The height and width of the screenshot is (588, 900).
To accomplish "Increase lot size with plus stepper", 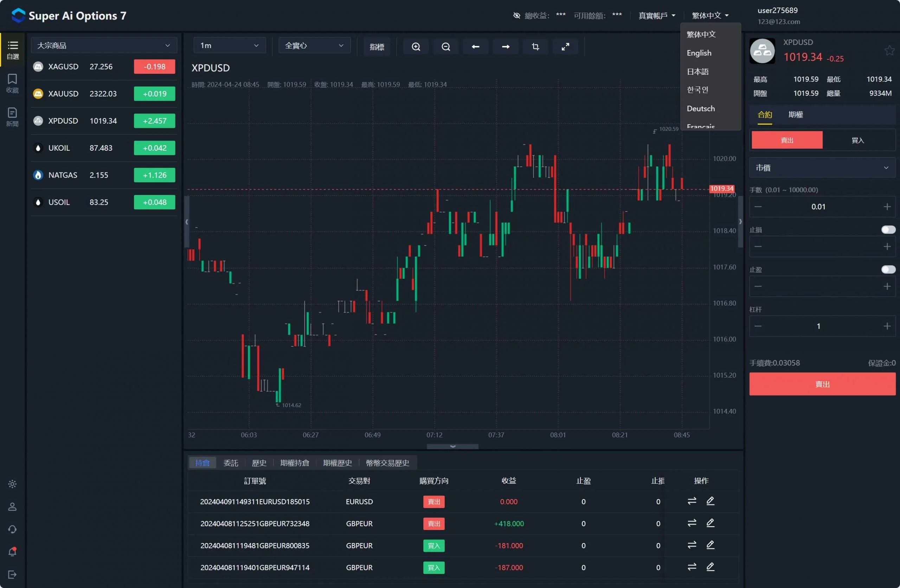I will (x=887, y=207).
